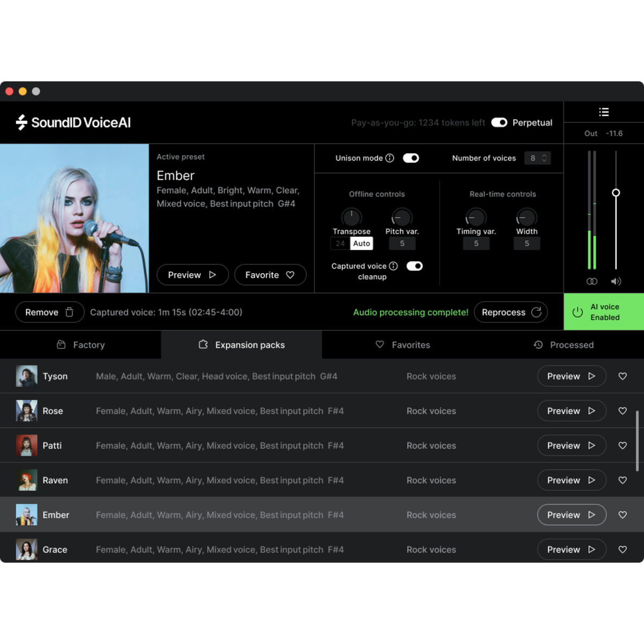Select the Grace voice thumbnail
This screenshot has height=644, width=644.
pyautogui.click(x=26, y=550)
